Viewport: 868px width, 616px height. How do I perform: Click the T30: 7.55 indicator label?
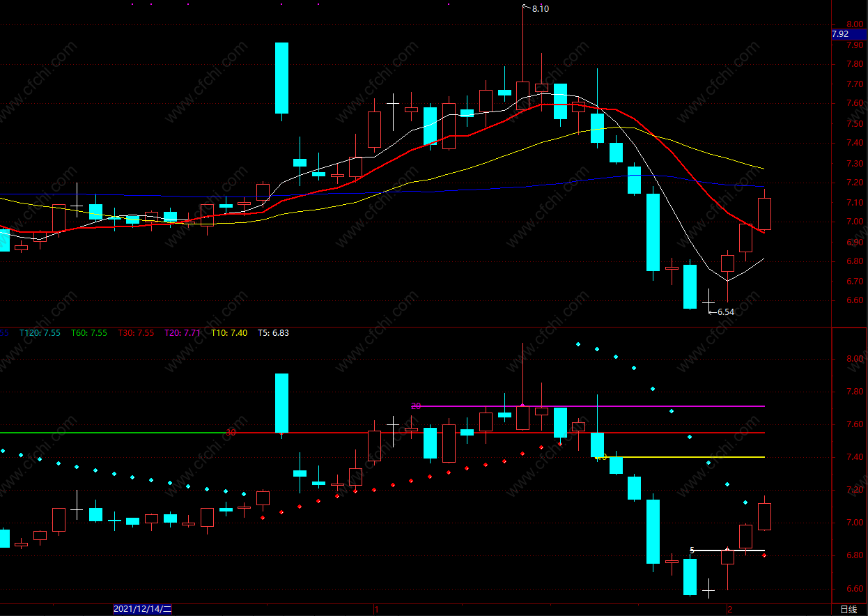click(136, 333)
